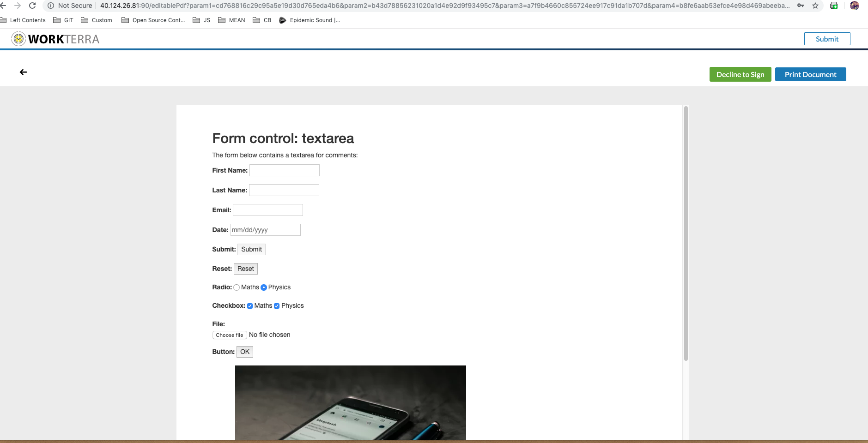
Task: Select the Physics radio button
Action: (x=264, y=287)
